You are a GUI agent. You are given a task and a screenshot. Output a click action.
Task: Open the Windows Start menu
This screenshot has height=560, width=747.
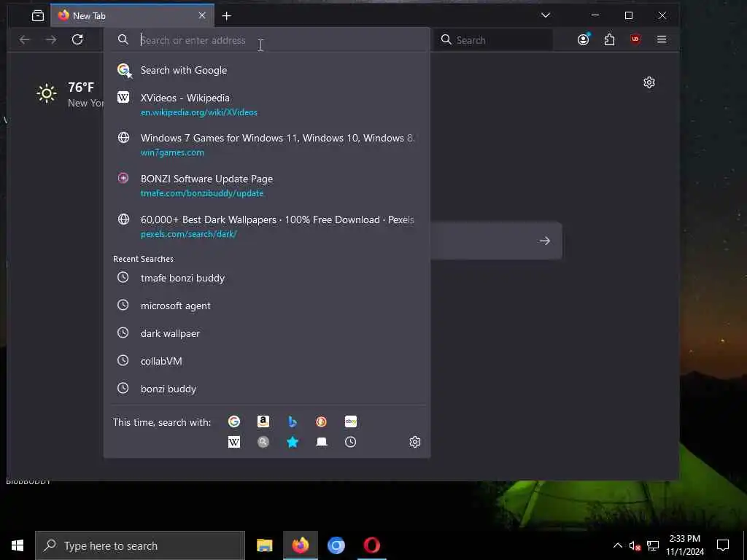click(18, 545)
